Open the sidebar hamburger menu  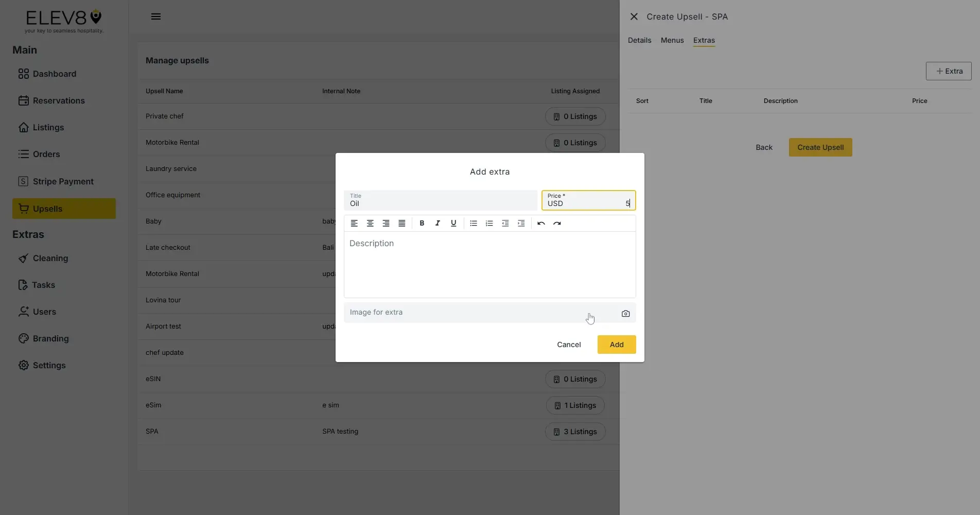tap(155, 16)
